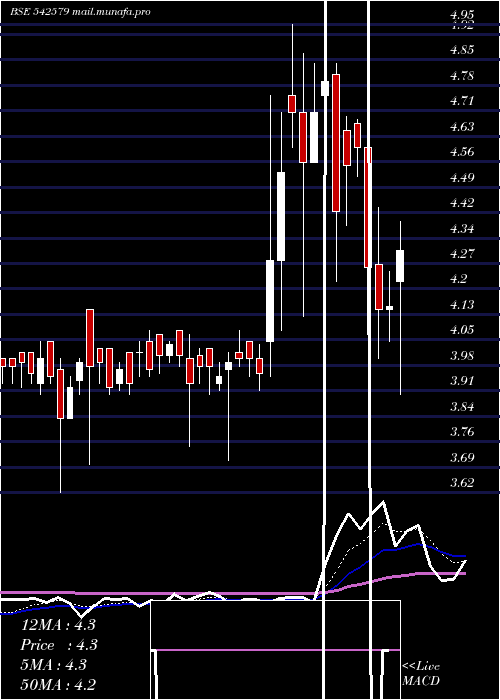Click the 3.69 price axis label
This screenshot has height=700, width=500.
coord(462,458)
